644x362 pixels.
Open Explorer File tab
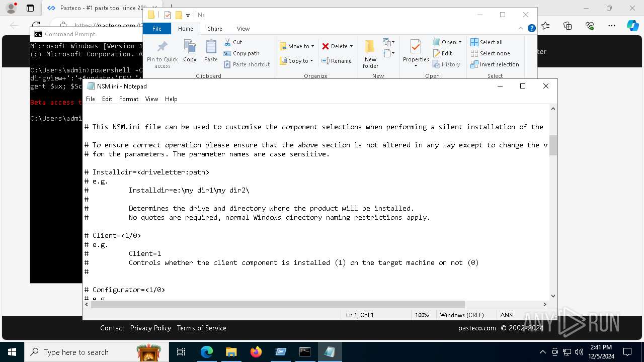coord(157,29)
